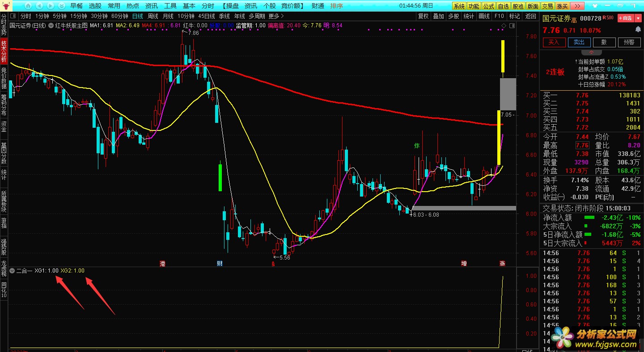The width and height of the screenshot is (644, 352).
Task: Select the 45日线 period
Action: click(x=207, y=16)
